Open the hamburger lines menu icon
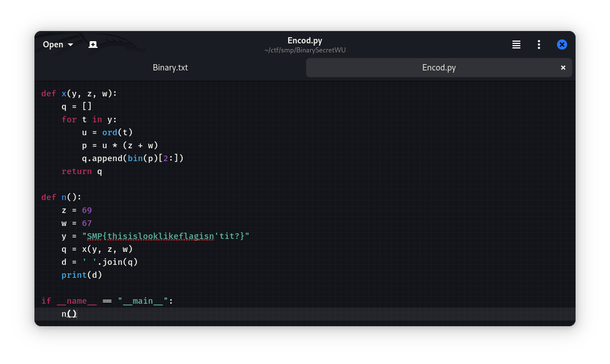Image resolution: width=610 pixels, height=364 pixels. pyautogui.click(x=516, y=45)
